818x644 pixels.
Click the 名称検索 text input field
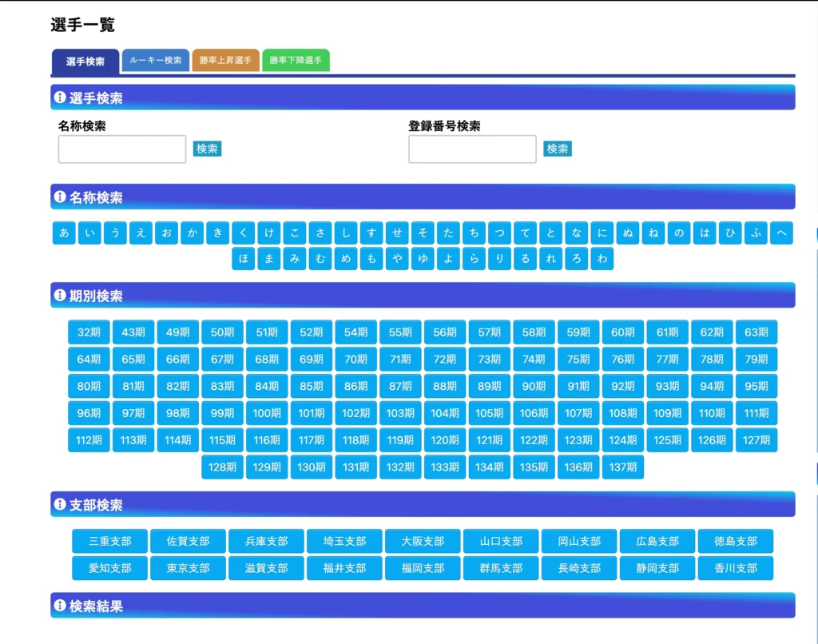click(122, 149)
